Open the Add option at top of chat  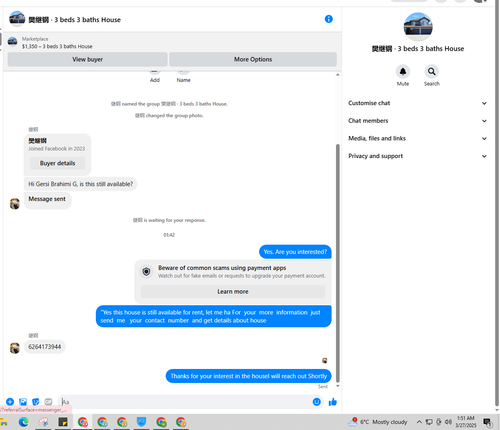point(154,76)
